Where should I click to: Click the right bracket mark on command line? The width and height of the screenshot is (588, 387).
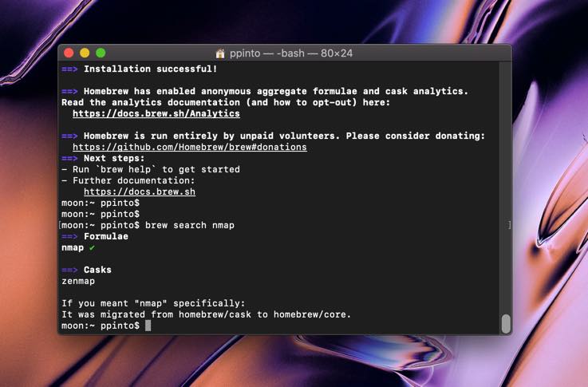point(508,225)
